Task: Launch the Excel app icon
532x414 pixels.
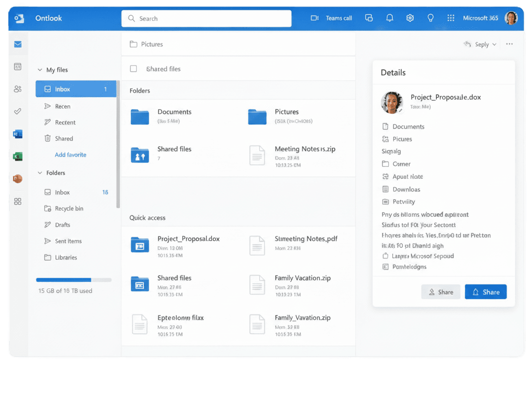Action: [18, 157]
